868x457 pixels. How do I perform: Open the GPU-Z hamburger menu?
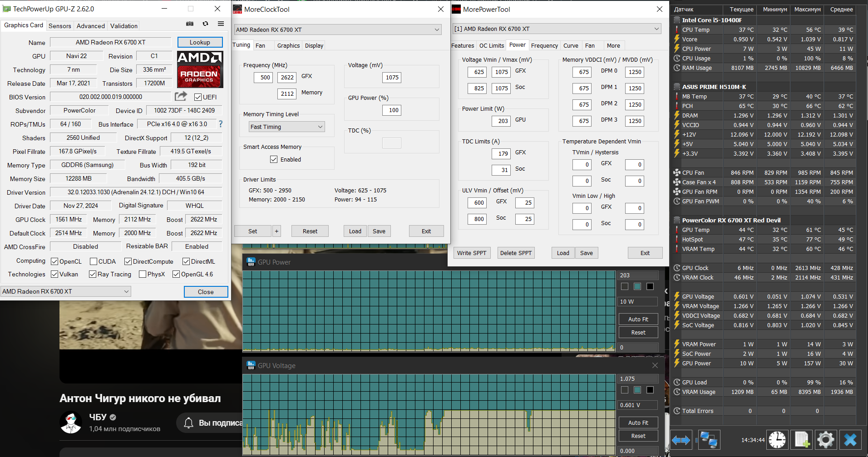coord(221,24)
